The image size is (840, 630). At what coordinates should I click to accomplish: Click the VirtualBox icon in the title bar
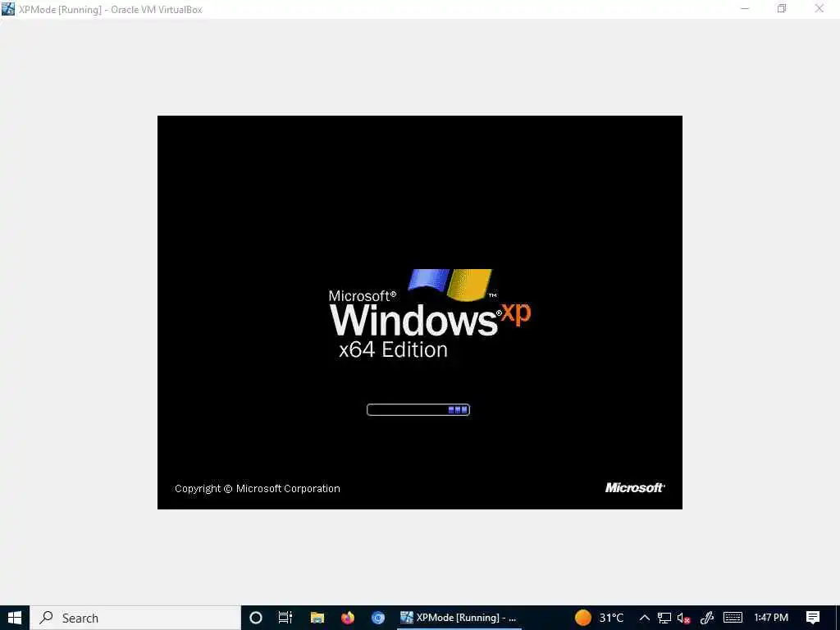(8, 9)
